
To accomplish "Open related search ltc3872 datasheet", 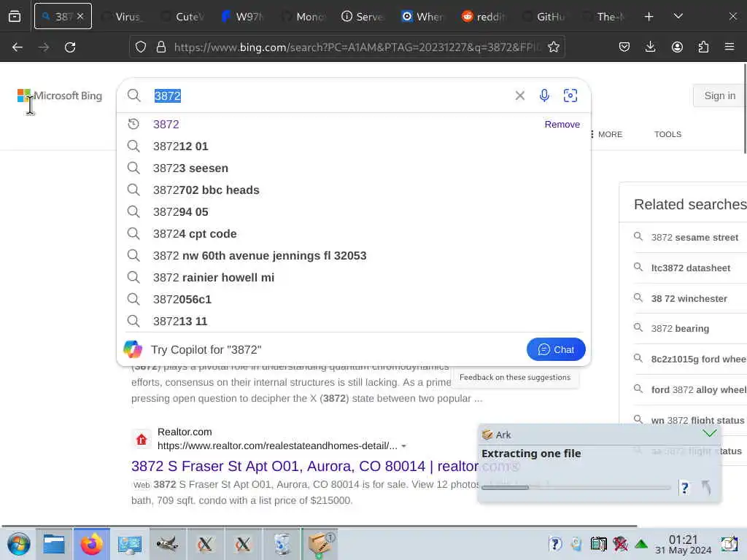I will click(x=690, y=268).
